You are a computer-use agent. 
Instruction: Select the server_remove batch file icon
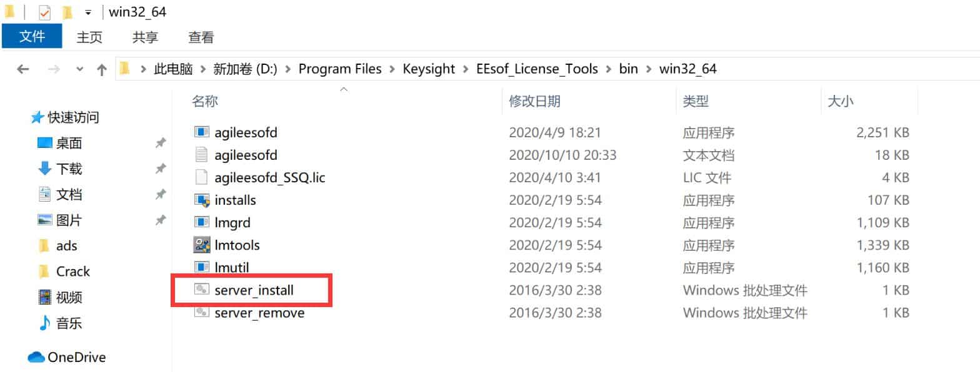click(x=201, y=312)
